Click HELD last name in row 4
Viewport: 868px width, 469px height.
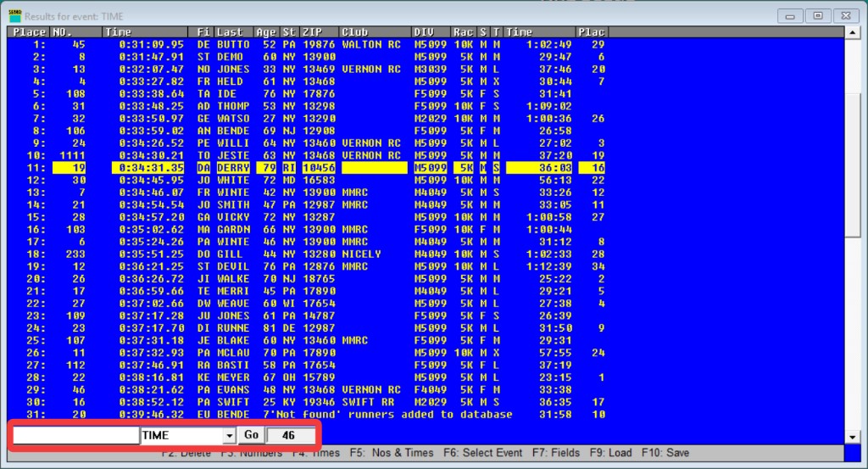coord(230,81)
